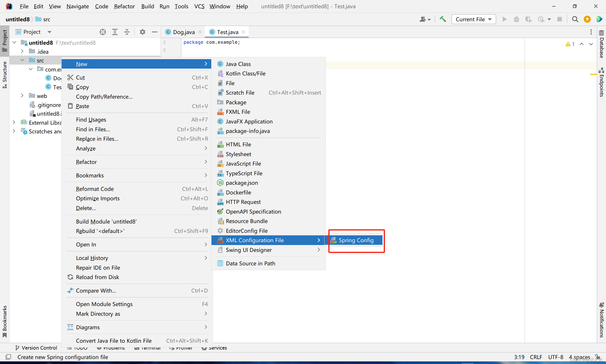Click the Expand All icon in Project panel

click(x=115, y=32)
